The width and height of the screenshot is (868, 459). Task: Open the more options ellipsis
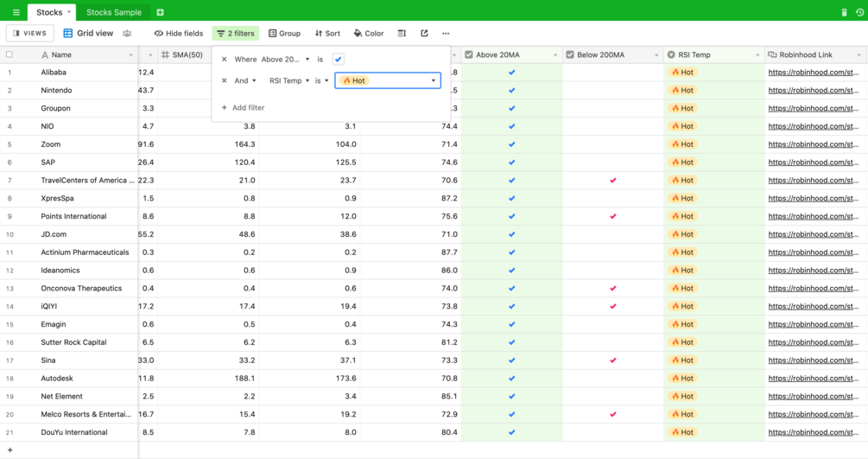click(x=446, y=33)
